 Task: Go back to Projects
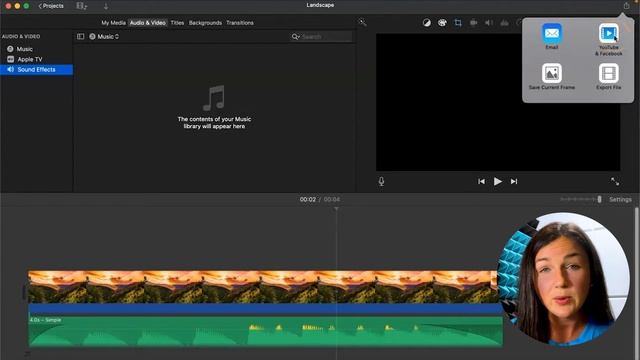pos(51,6)
